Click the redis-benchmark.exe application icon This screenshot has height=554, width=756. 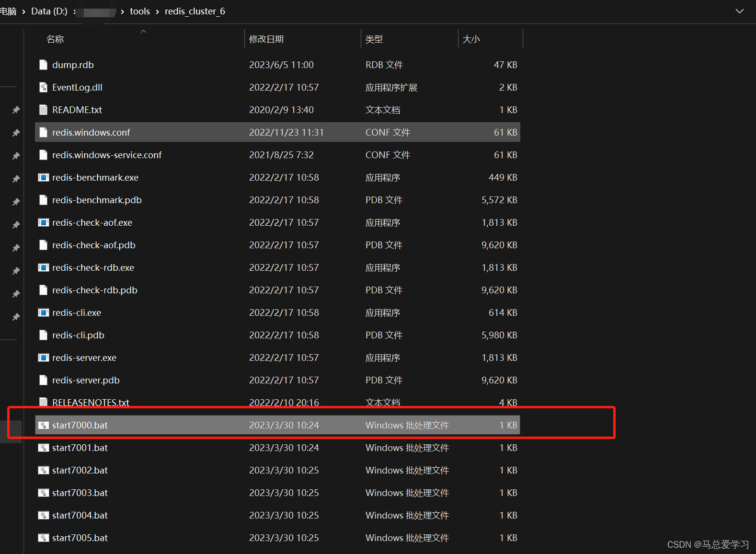(x=43, y=177)
